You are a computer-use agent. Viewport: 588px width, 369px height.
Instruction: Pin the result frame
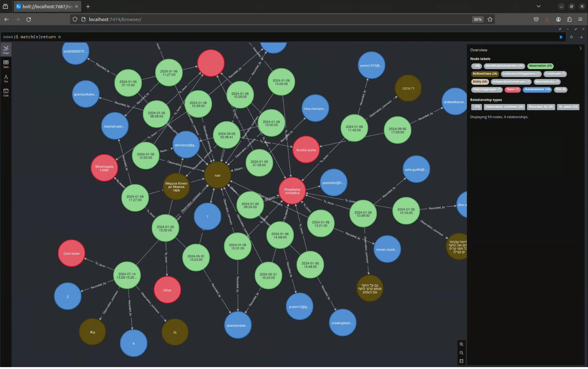tap(560, 29)
